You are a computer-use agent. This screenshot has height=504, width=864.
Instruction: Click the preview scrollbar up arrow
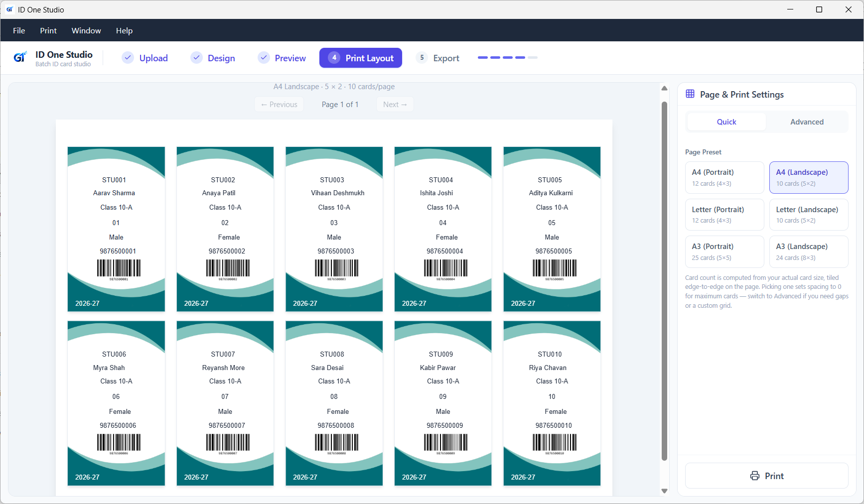(x=664, y=88)
